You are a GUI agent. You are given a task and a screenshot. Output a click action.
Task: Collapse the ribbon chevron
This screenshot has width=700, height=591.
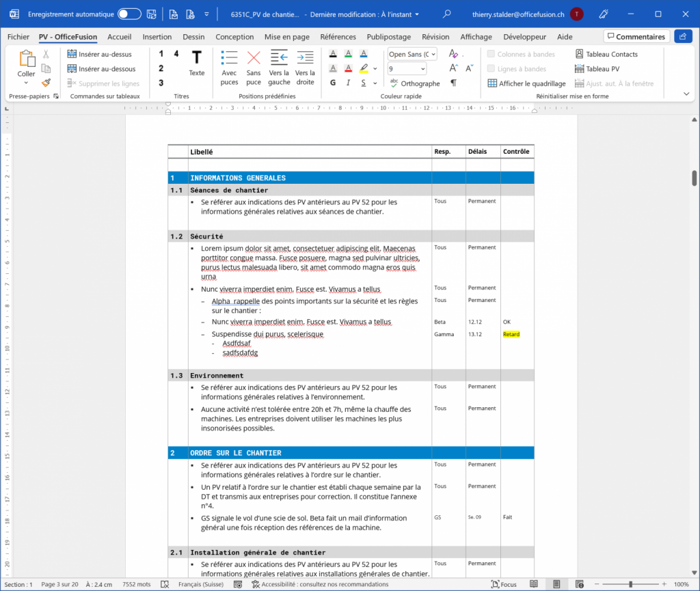pyautogui.click(x=686, y=94)
